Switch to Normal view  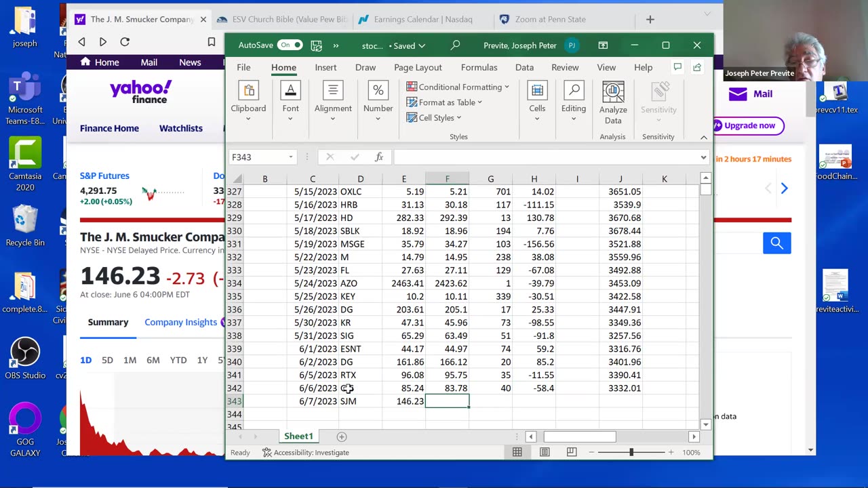pos(517,452)
